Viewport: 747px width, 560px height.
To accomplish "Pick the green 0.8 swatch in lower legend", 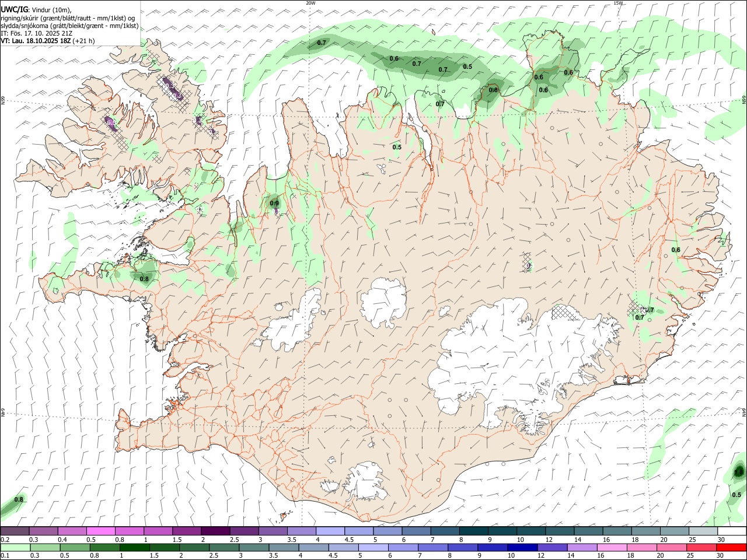I will [x=104, y=547].
